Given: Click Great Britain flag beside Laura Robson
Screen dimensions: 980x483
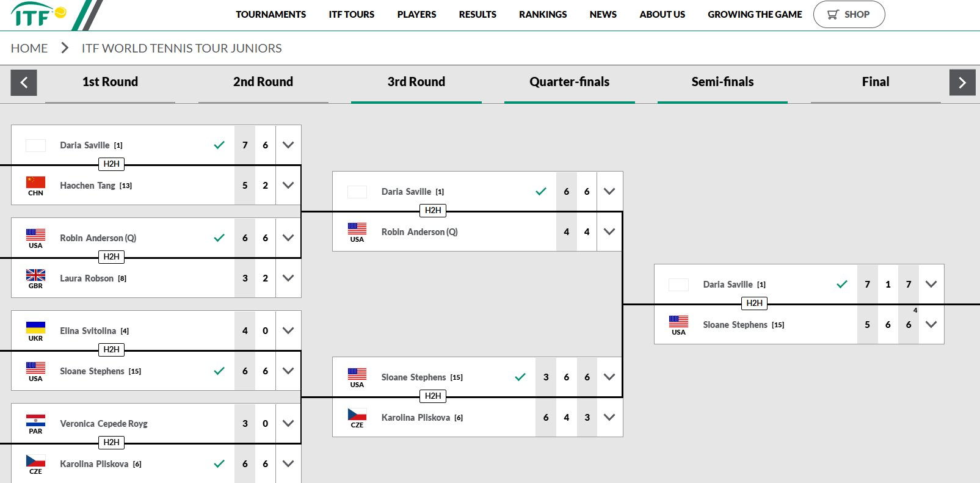Looking at the screenshot, I should pos(35,275).
